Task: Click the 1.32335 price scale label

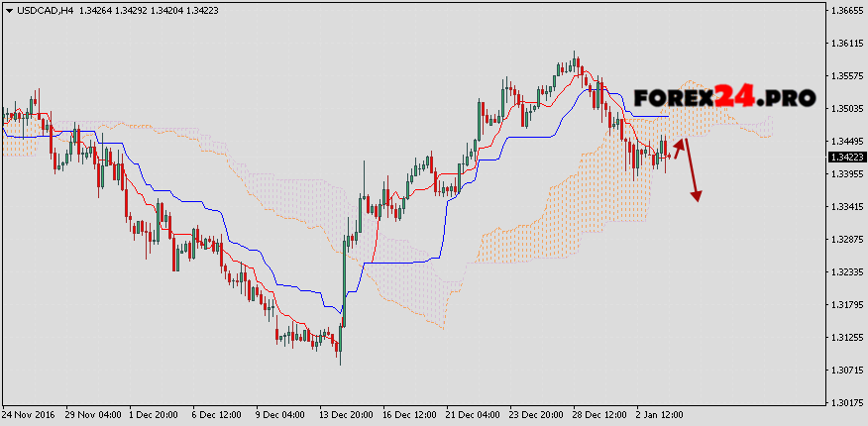Action: [x=845, y=271]
